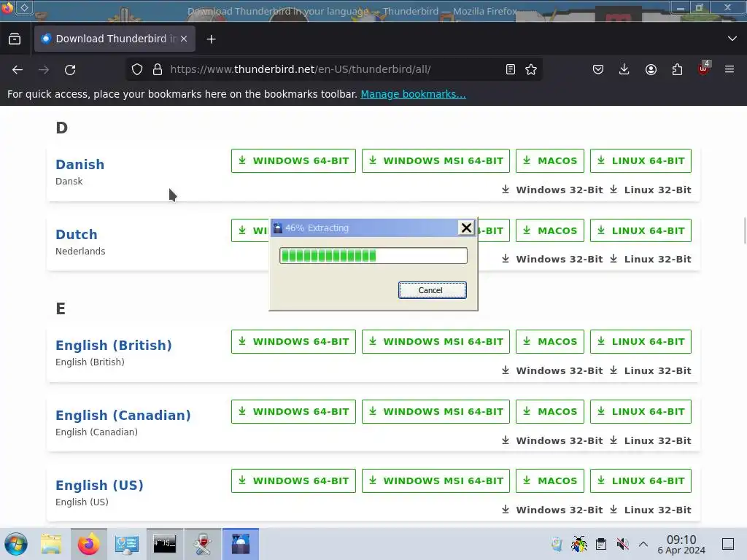Show hidden tray icons with the caret
This screenshot has width=747, height=560.
tap(643, 544)
